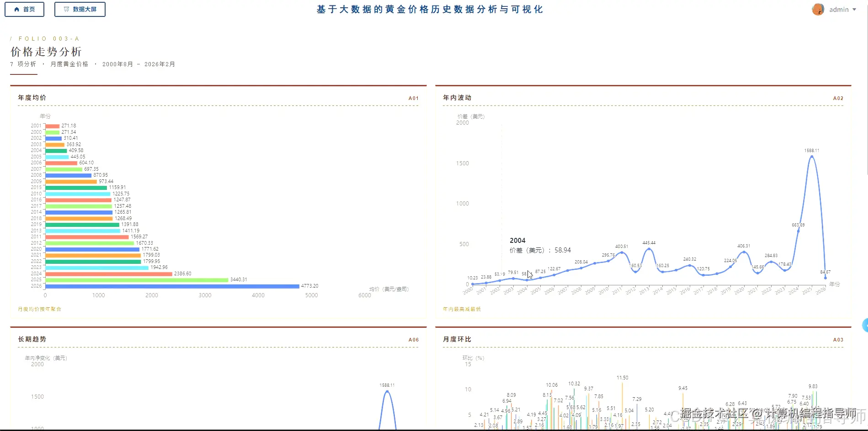868x431 pixels.
Task: Click the 2026 bar labeled 4773.20
Action: (172, 286)
